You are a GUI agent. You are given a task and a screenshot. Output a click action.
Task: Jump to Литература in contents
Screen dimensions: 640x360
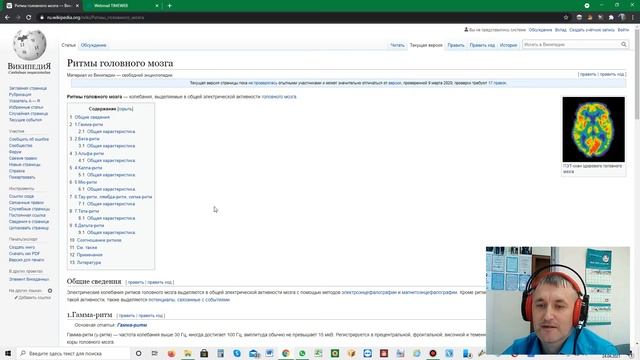click(x=89, y=262)
